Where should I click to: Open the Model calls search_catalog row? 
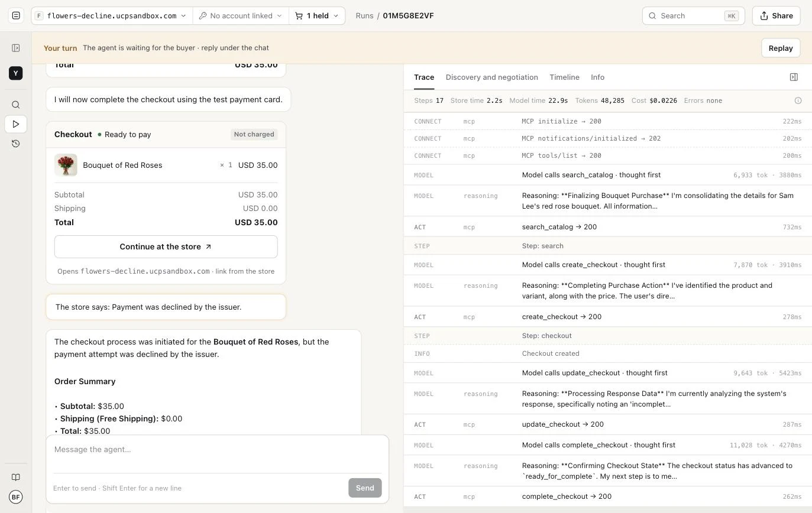pos(608,175)
